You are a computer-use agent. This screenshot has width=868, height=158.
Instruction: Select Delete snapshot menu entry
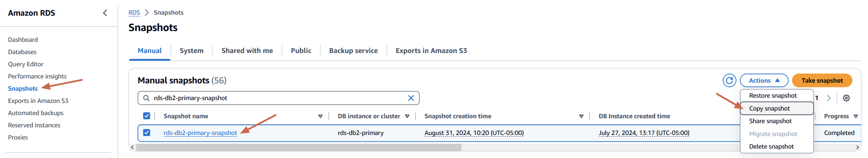coord(771,147)
